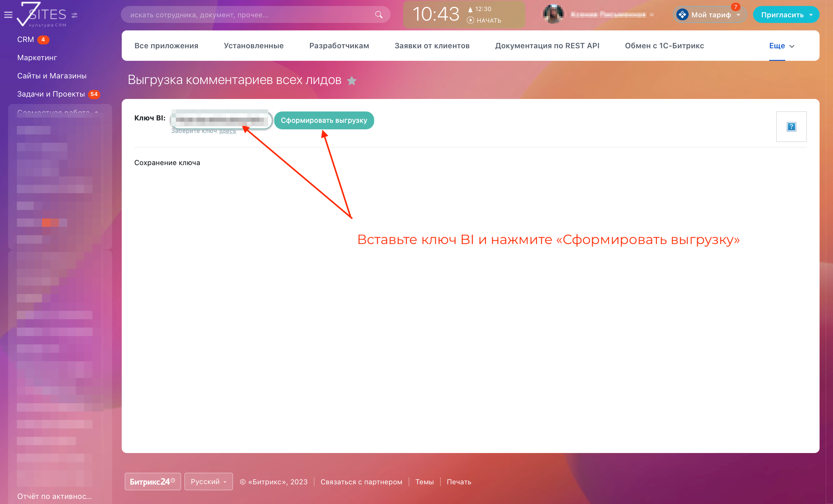Follow the здесь link for the key
833x504 pixels.
227,131
